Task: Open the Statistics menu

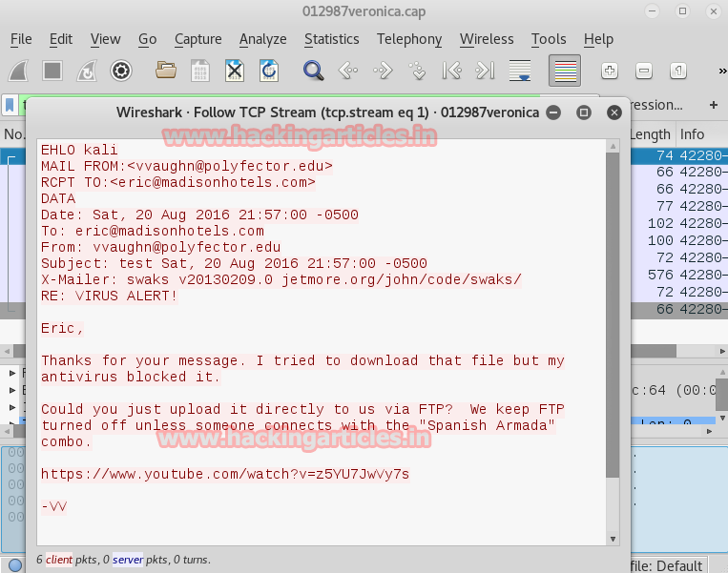Action: [331, 39]
